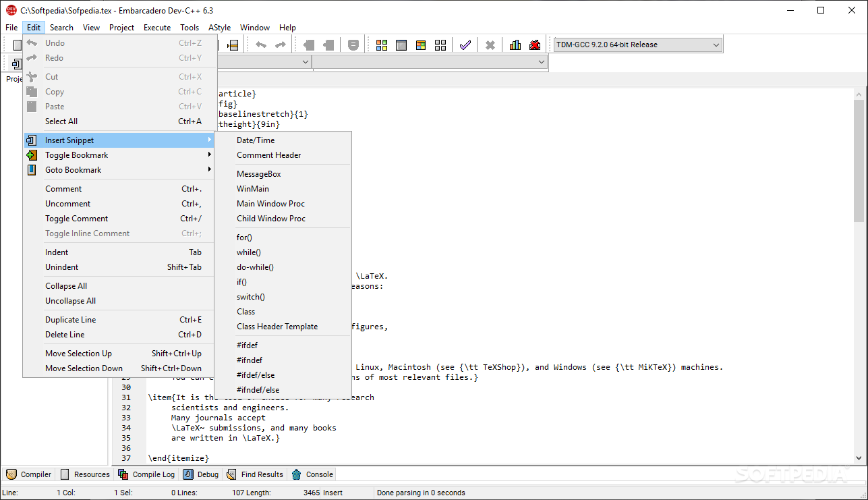Insert the #ifndef/else snippet
Viewport: 868px width, 500px height.
(x=283, y=390)
